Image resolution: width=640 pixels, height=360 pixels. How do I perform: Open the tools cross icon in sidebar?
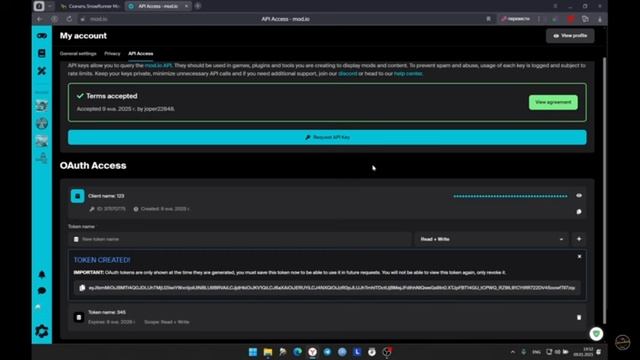(x=42, y=71)
